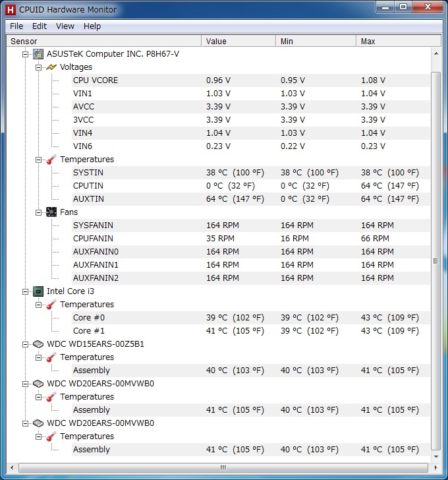The height and width of the screenshot is (480, 448).
Task: Click the horizontal scrollbar left arrow
Action: click(12, 467)
